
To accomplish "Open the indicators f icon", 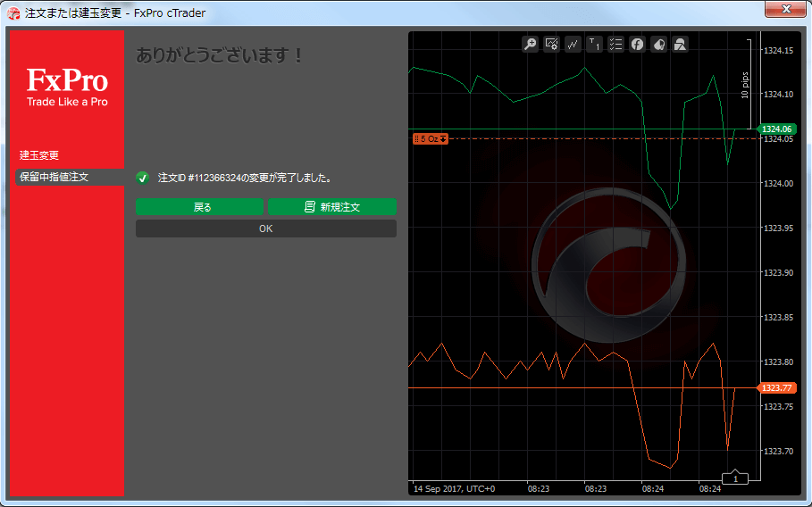I will pos(637,45).
